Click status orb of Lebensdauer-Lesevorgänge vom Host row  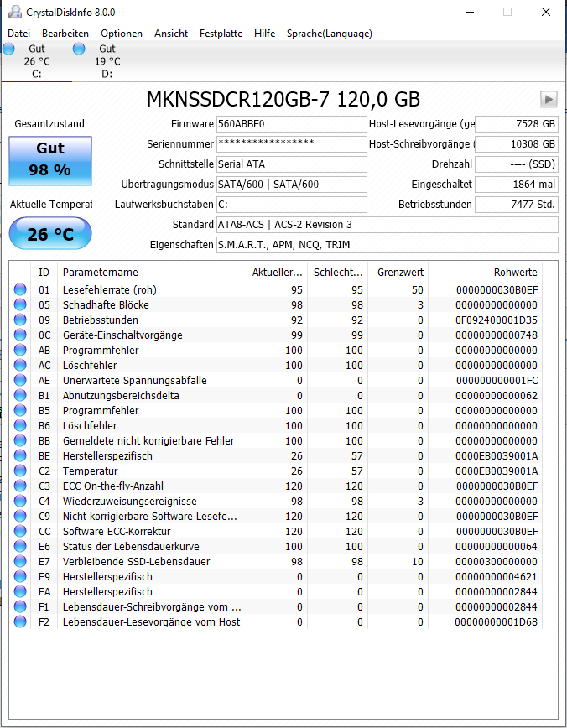click(x=20, y=621)
